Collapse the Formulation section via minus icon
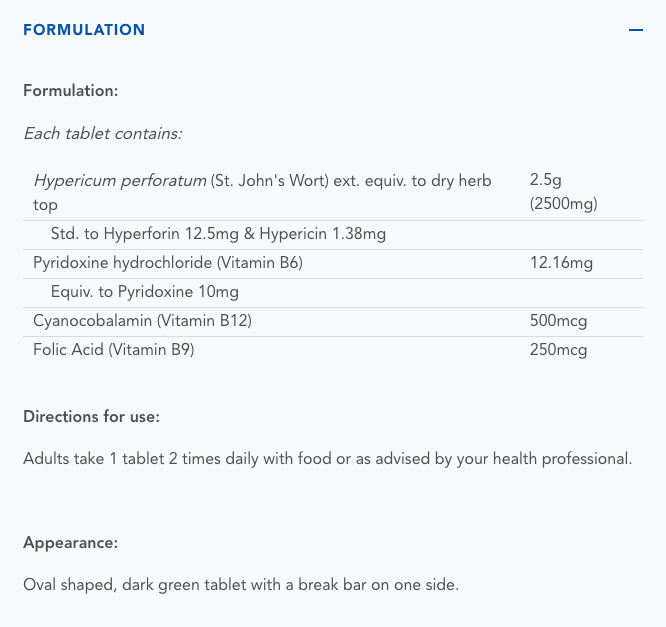Viewport: 666px width, 627px height. (636, 30)
